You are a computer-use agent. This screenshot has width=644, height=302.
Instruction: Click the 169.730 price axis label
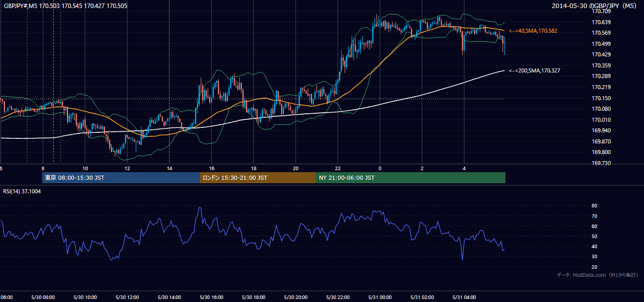pos(601,163)
